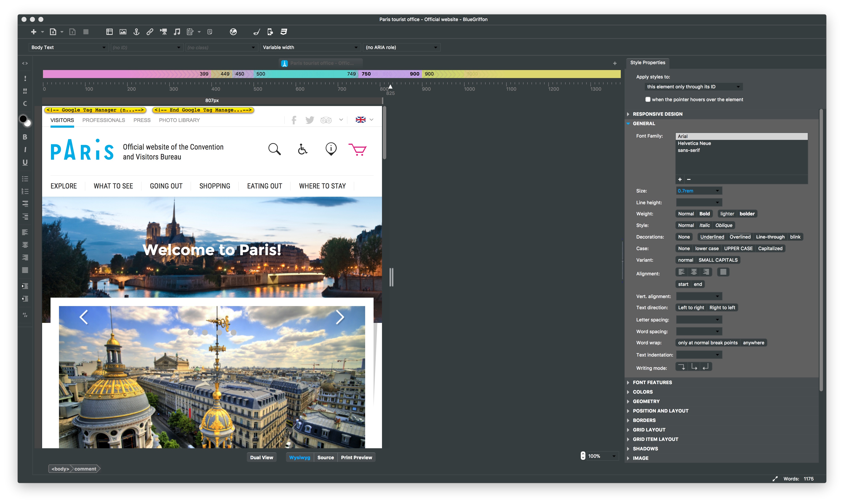Click the Insert Table icon in toolbar
Image resolution: width=844 pixels, height=504 pixels.
coord(109,32)
